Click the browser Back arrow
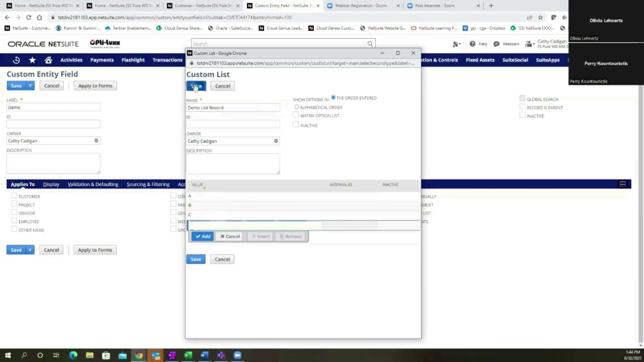644x362 pixels. pyautogui.click(x=7, y=17)
